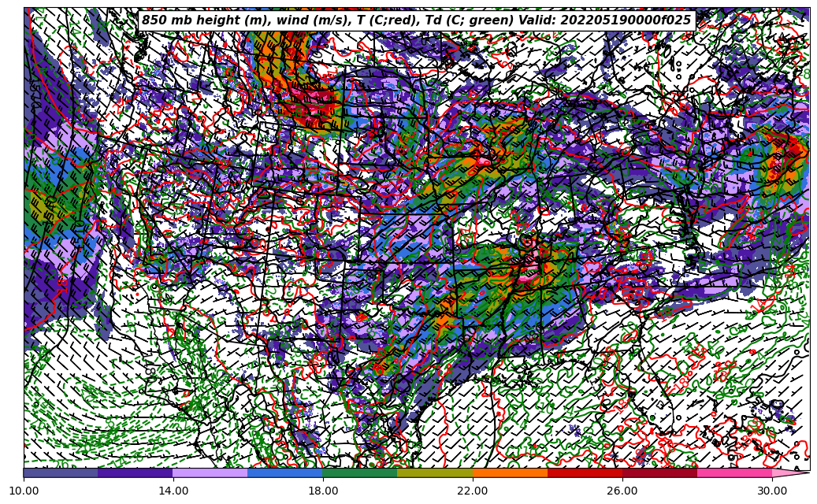This screenshot has height=504, width=817.
Task: Click the pink 28–30 colorbar segment
Action: [x=734, y=472]
